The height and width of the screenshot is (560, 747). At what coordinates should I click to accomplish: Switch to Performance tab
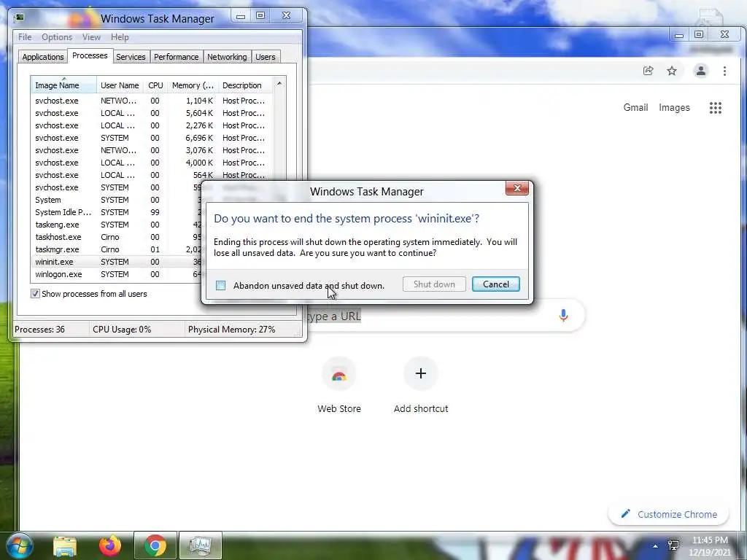tap(177, 57)
